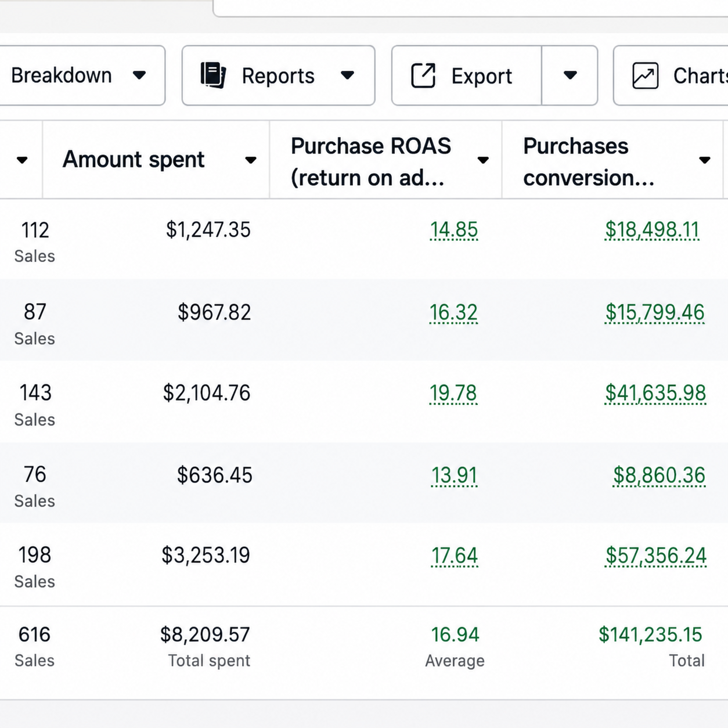Sort by Amount spent column header
The image size is (728, 728).
pyautogui.click(x=134, y=160)
